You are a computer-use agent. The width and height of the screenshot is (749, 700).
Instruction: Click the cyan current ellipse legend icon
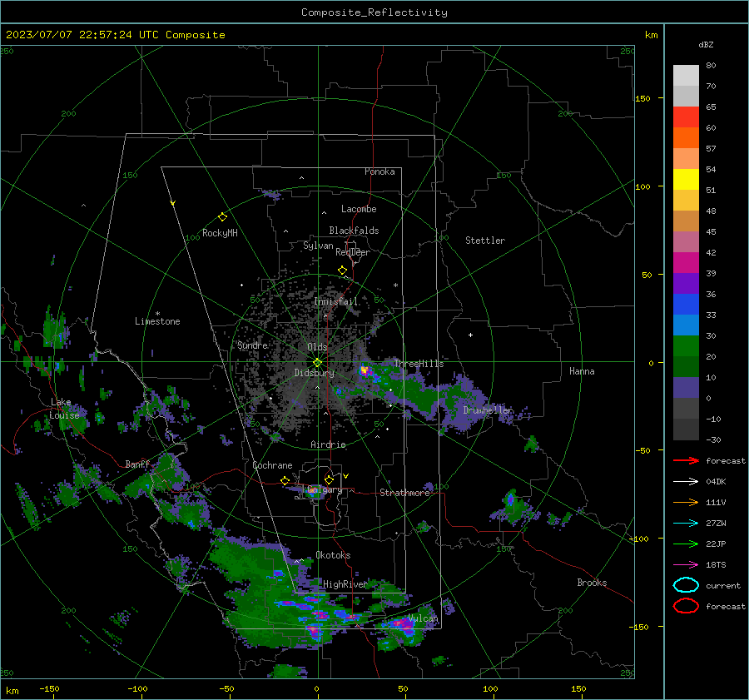point(686,585)
